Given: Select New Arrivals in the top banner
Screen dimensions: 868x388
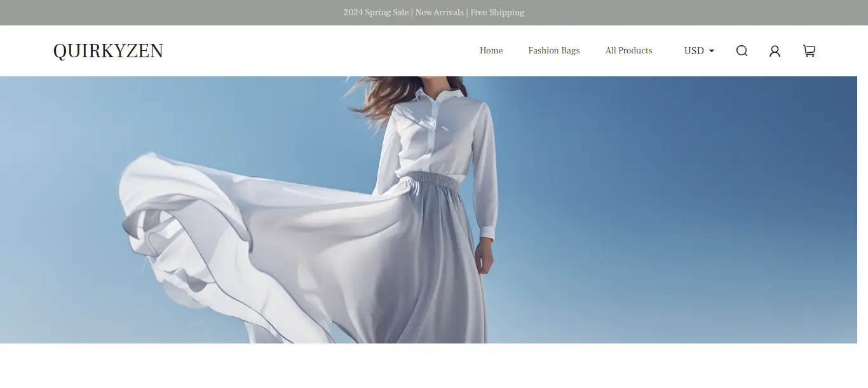Looking at the screenshot, I should pos(438,13).
